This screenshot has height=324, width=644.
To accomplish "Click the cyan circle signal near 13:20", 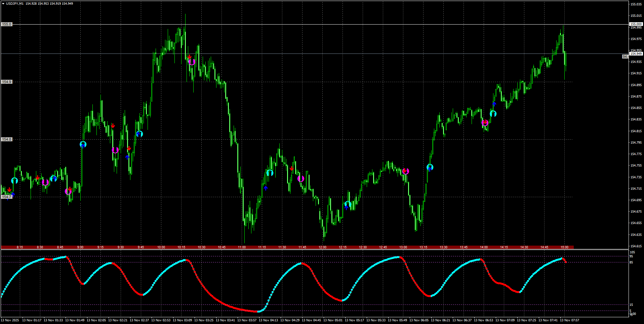I will (x=430, y=167).
